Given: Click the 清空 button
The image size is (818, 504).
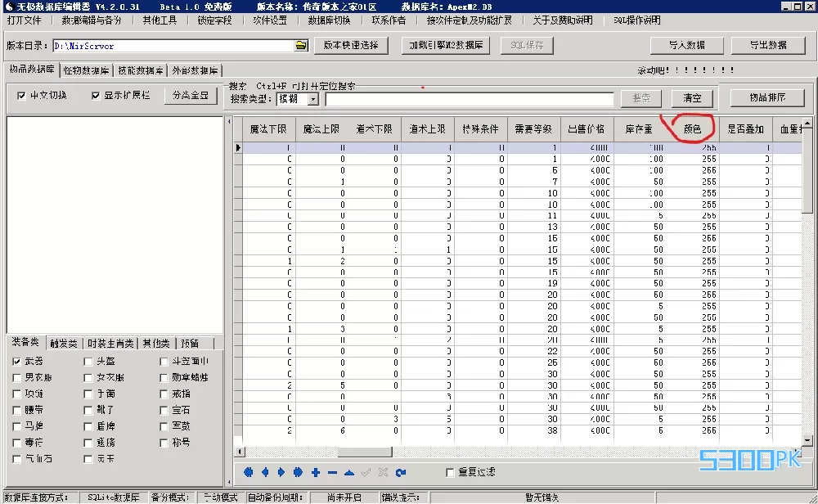Looking at the screenshot, I should 692,97.
